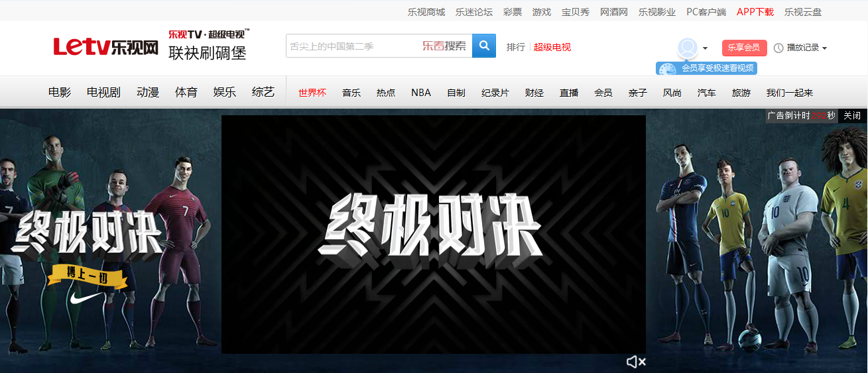Viewport: 868px width, 373px height.
Task: Open the 宝贝秀 link
Action: click(576, 12)
